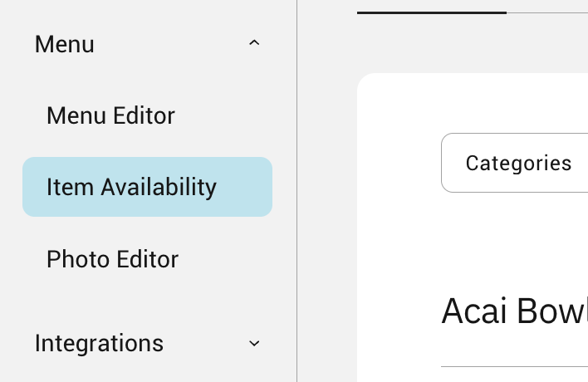Viewport: 588px width, 382px height.
Task: Click the Integrations section label
Action: point(99,343)
